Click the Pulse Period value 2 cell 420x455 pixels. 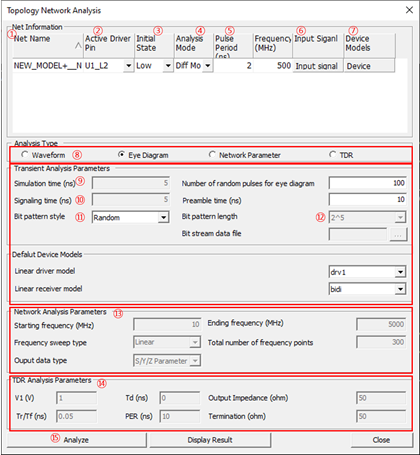[233, 66]
